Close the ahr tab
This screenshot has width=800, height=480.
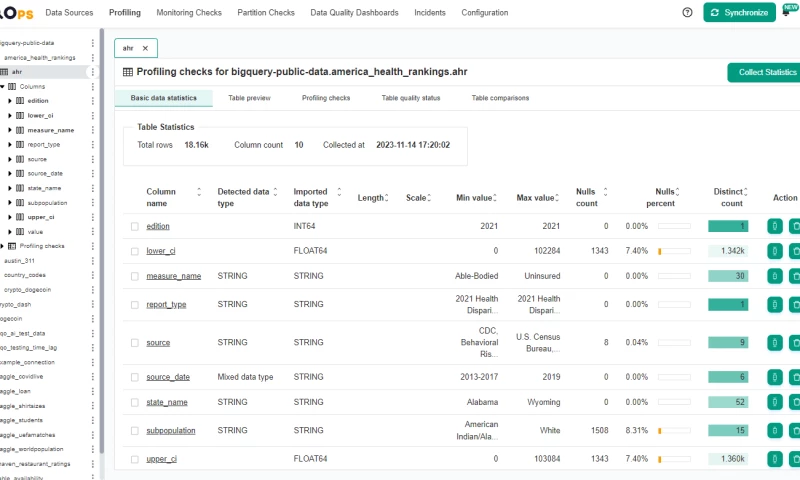[x=145, y=48]
